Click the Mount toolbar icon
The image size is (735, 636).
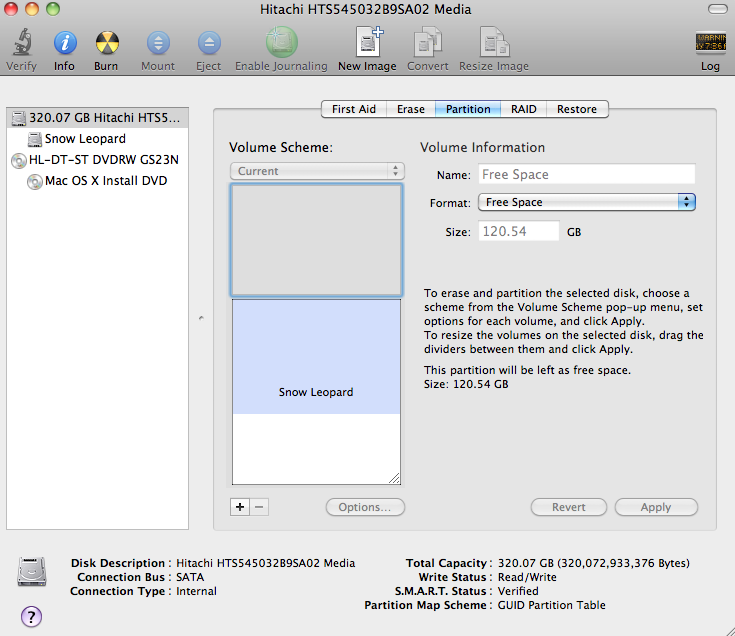point(158,43)
